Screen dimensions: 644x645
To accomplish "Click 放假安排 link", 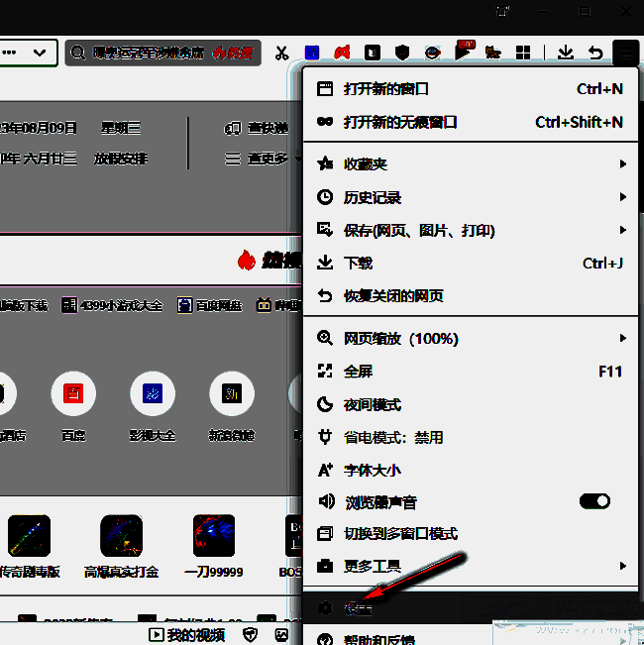I will 121,159.
